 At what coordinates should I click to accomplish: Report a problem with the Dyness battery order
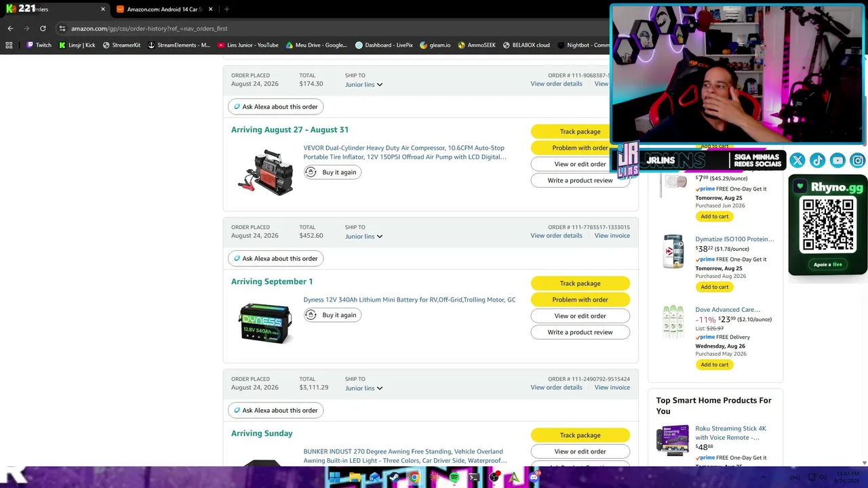click(x=580, y=300)
